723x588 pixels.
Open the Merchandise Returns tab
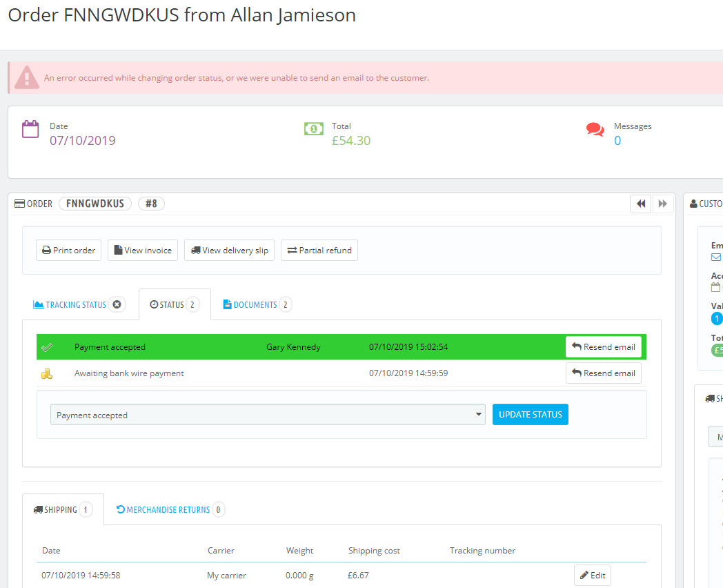tap(170, 509)
